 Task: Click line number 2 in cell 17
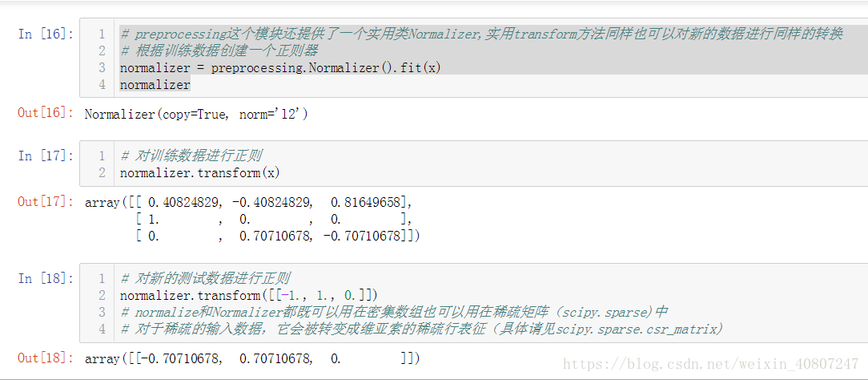pyautogui.click(x=102, y=173)
